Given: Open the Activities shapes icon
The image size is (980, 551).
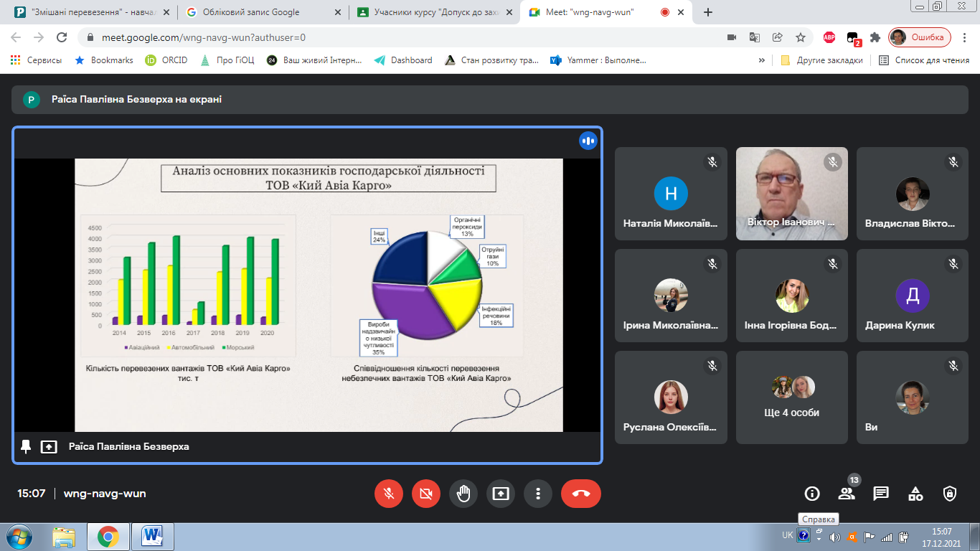Looking at the screenshot, I should (915, 494).
